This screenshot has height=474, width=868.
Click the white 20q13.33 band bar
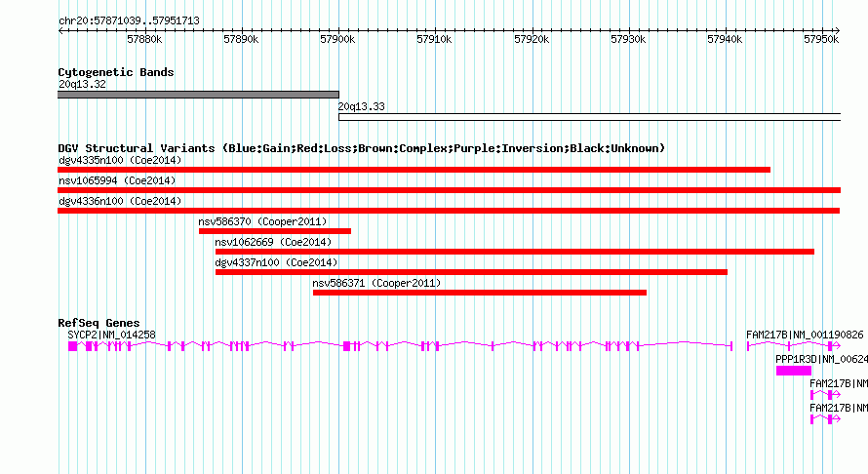click(x=589, y=117)
